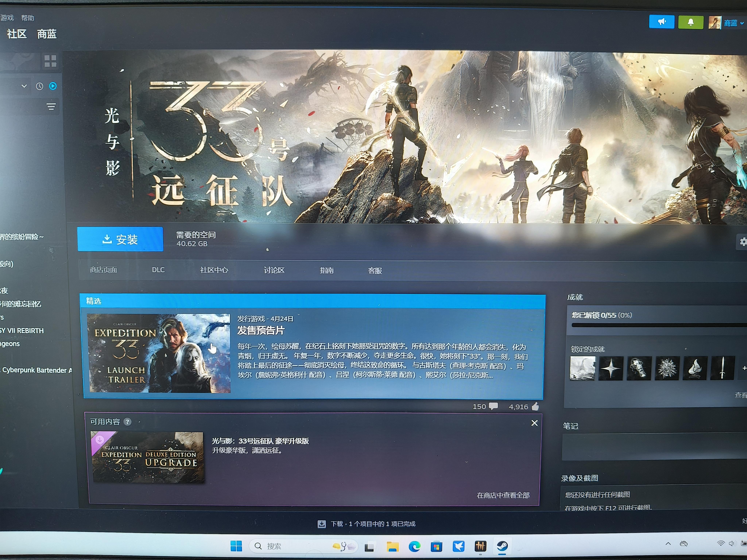Open the library filter options icon
747x560 pixels.
[51, 107]
